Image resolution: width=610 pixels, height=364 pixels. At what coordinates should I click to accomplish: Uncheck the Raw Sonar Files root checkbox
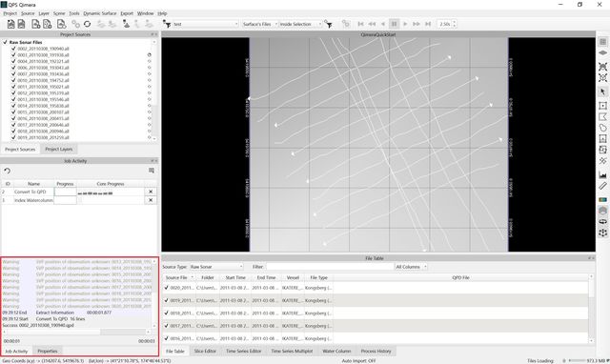[x=5, y=42]
